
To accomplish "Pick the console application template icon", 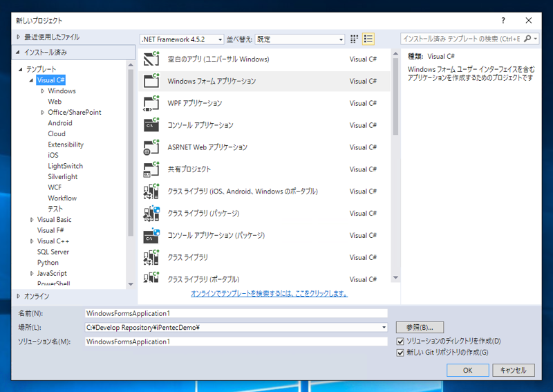I will point(151,125).
